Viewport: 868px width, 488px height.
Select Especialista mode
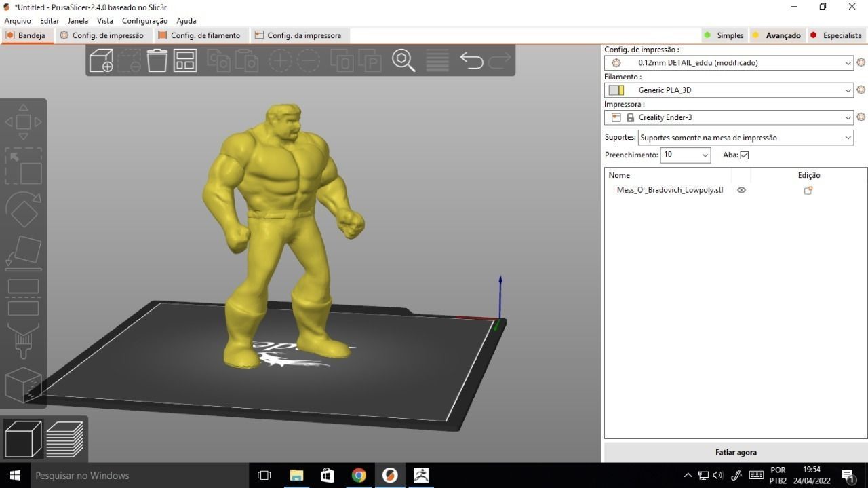pyautogui.click(x=836, y=35)
